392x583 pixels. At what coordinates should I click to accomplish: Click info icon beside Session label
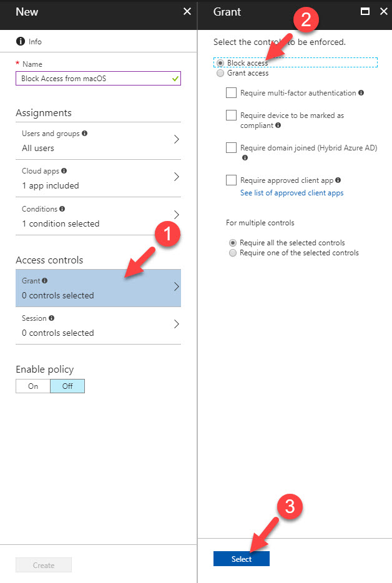tap(51, 318)
